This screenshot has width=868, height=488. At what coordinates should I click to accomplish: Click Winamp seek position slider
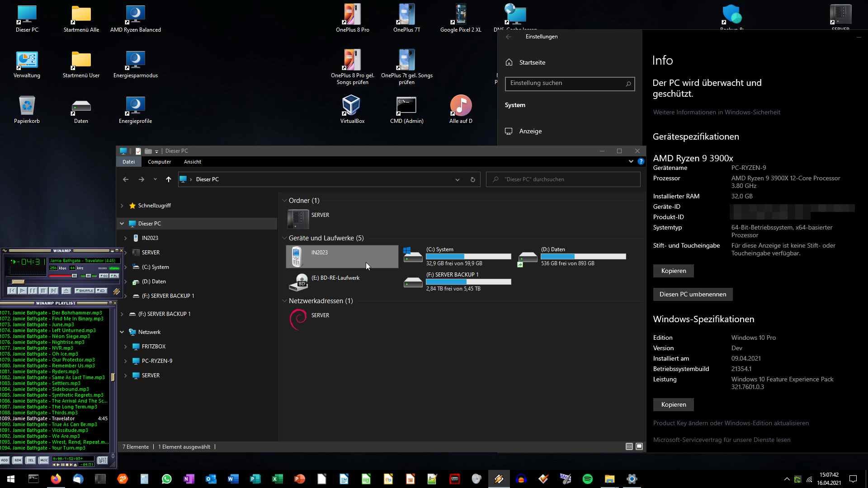tap(18, 282)
